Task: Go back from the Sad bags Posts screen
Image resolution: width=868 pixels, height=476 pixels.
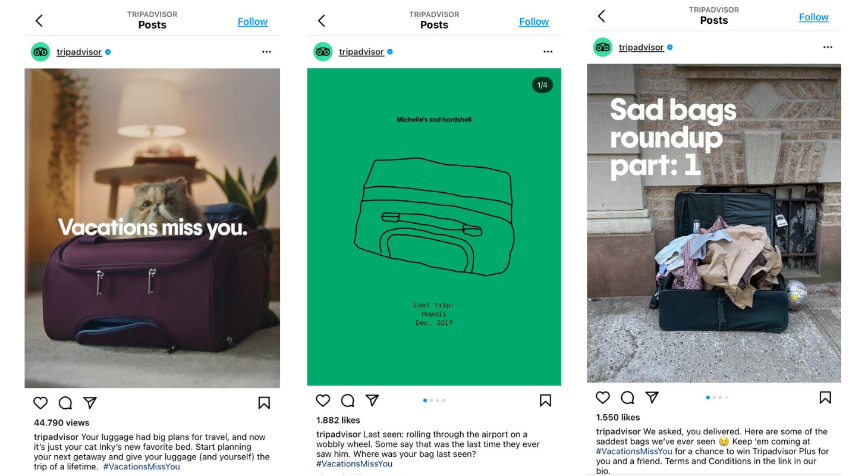Action: [x=601, y=16]
